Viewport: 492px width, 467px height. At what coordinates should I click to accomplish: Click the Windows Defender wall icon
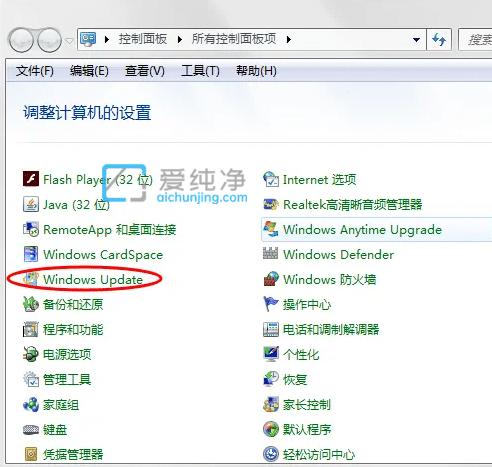point(270,253)
